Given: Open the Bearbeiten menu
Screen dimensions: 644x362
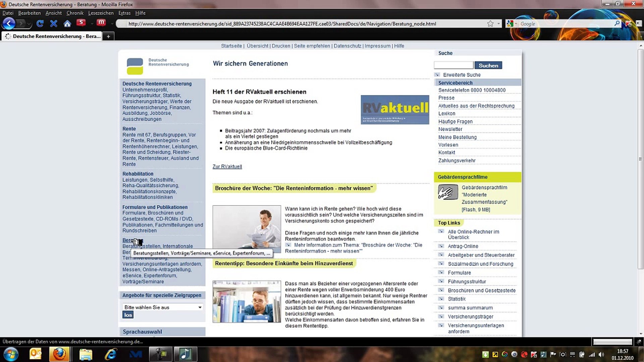Looking at the screenshot, I should click(30, 13).
